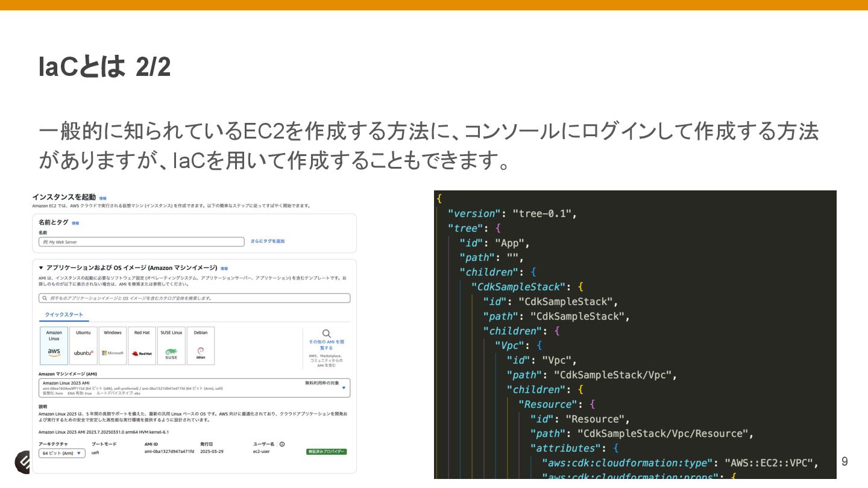The height and width of the screenshot is (488, 868).
Task: Click the magnifier icon to browse other AMIs
Action: click(326, 333)
